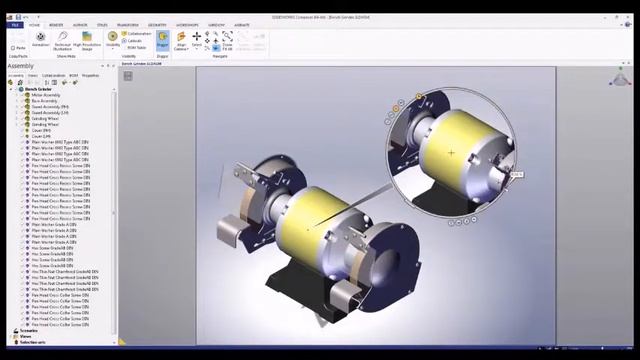
Task: Click the Scenarios icon in the tree
Action: pos(16,331)
